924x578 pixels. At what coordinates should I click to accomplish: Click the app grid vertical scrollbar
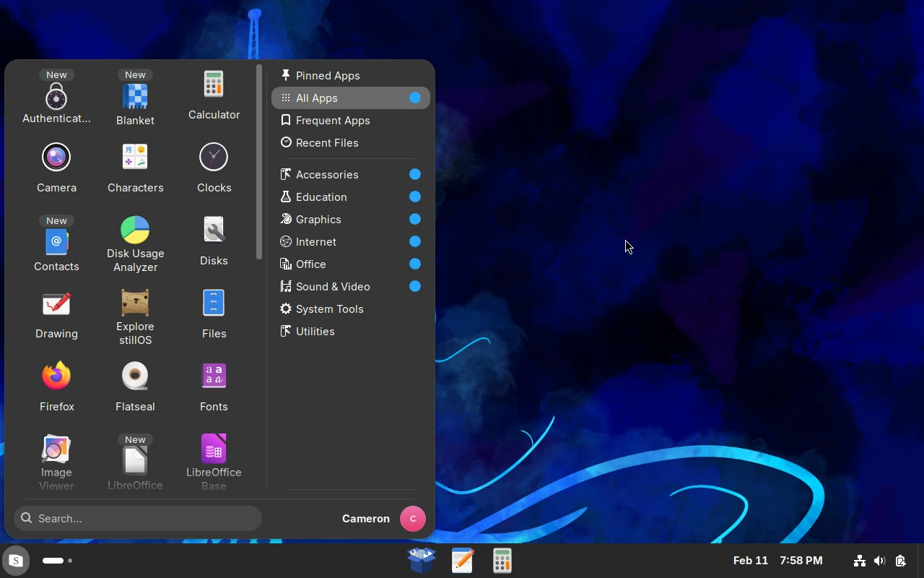[x=259, y=163]
